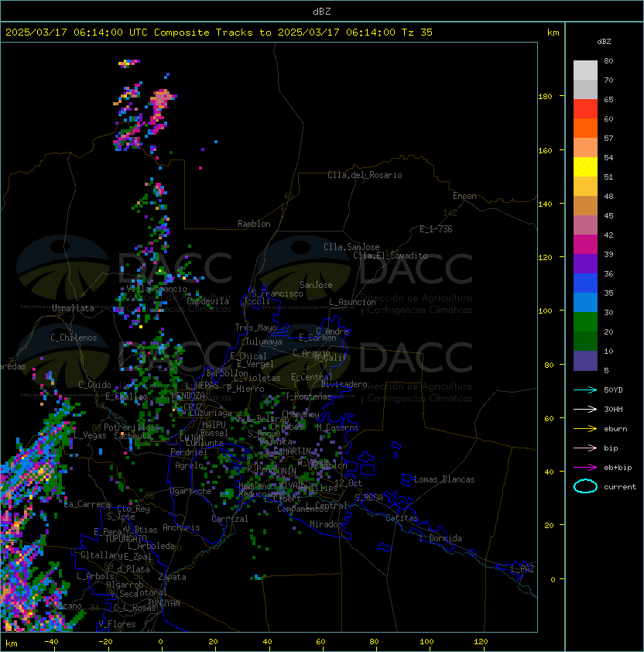Click the Lomas_Blancas map label
The width and height of the screenshot is (644, 652).
(x=444, y=479)
